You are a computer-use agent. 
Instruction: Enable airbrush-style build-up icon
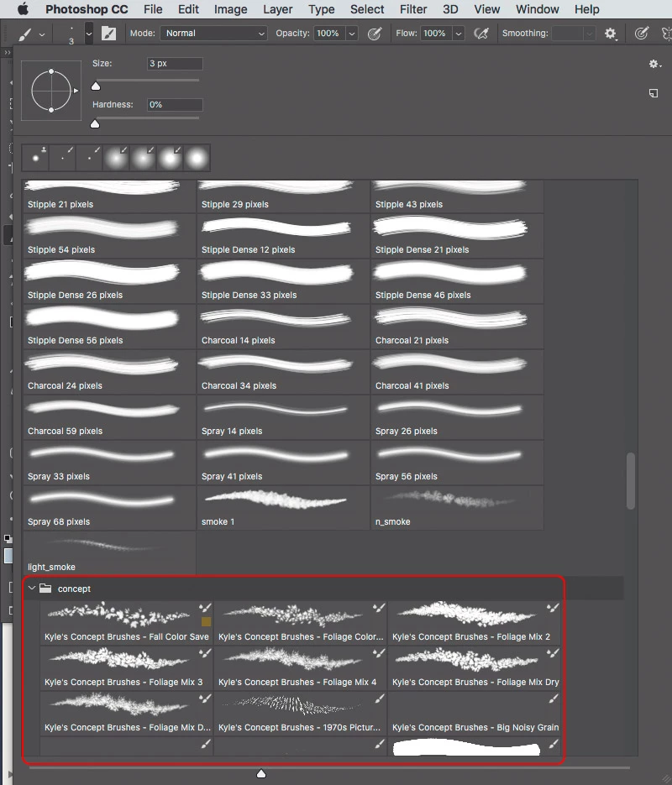(481, 34)
